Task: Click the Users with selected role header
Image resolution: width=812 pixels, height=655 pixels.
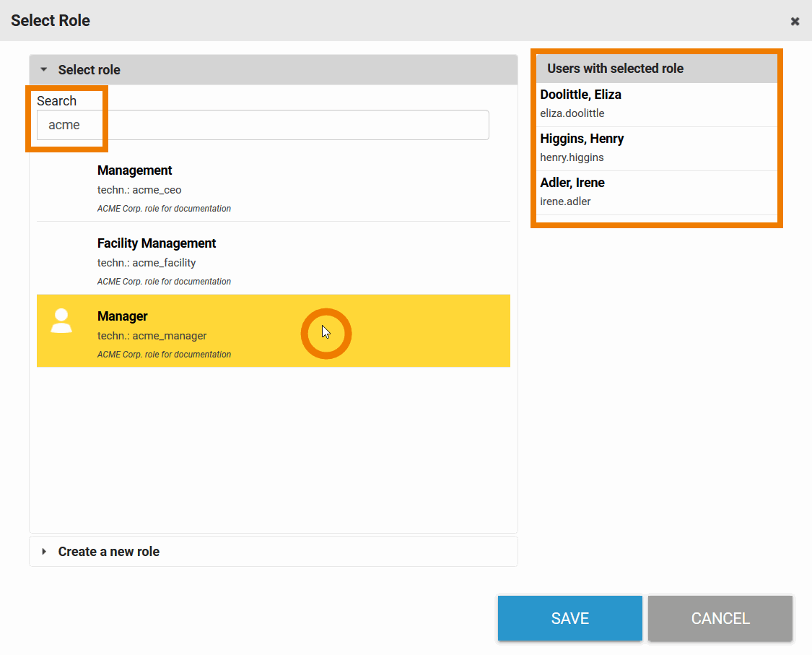Action: [x=615, y=69]
